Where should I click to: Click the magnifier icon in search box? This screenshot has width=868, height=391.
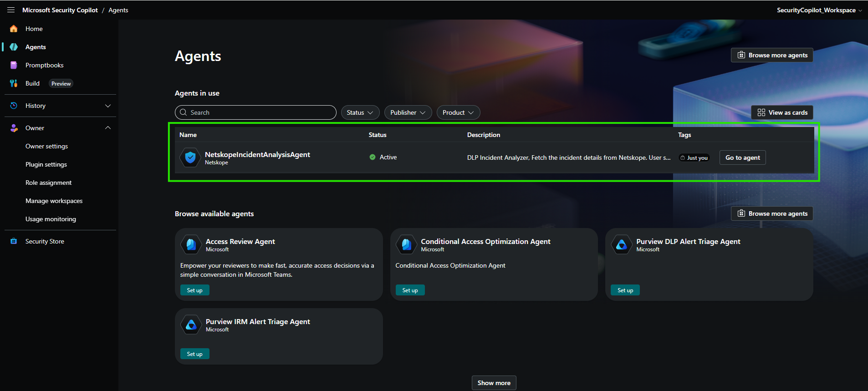click(184, 112)
